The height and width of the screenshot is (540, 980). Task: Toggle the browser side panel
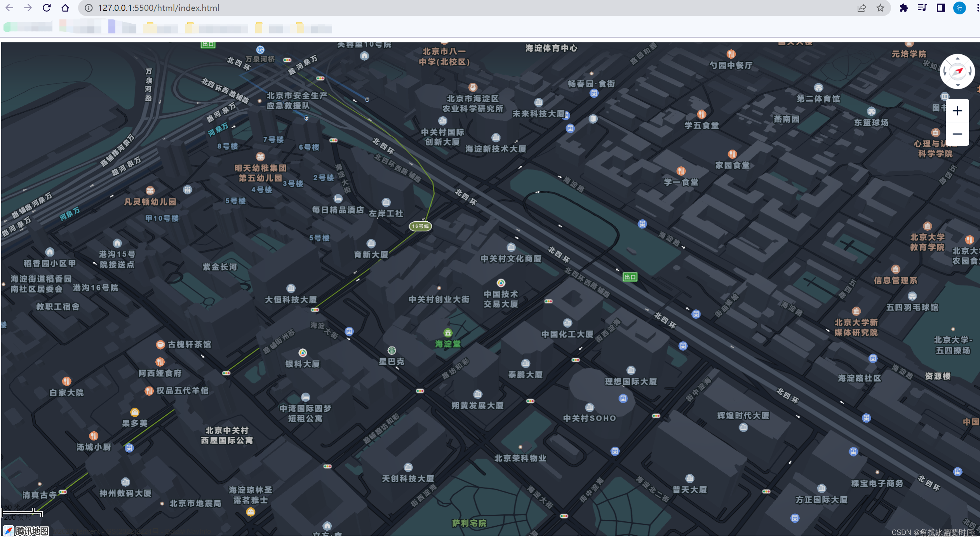(941, 8)
